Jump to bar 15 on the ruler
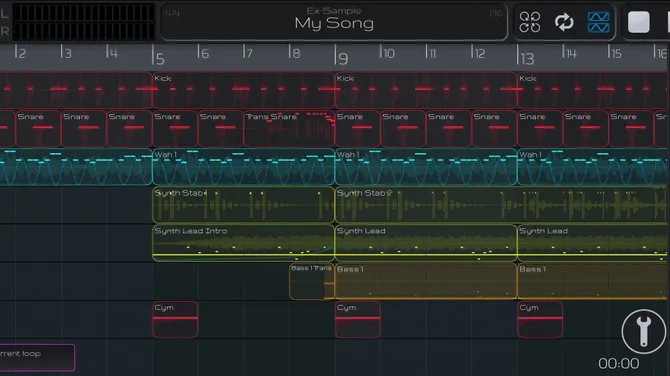The height and width of the screenshot is (376, 670). [x=614, y=53]
